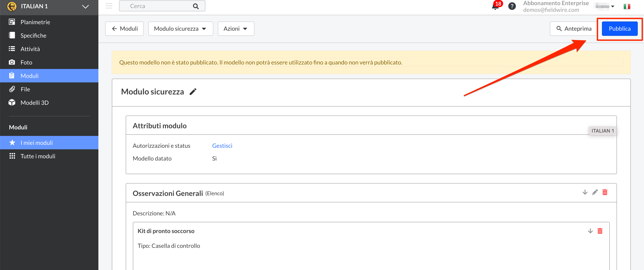Expand the ITALIAN 1 project chevron
The height and width of the screenshot is (270, 644).
(x=85, y=6)
